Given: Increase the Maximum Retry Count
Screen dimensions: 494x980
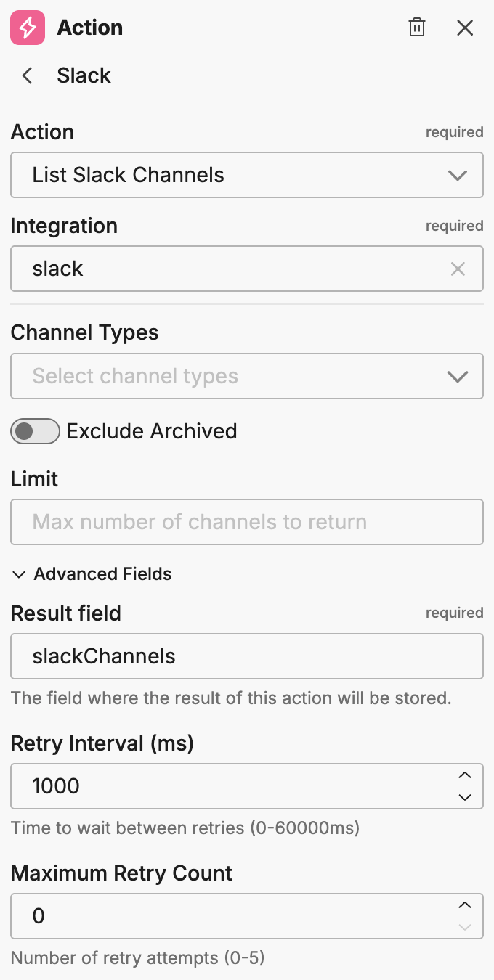Looking at the screenshot, I should click(x=465, y=905).
